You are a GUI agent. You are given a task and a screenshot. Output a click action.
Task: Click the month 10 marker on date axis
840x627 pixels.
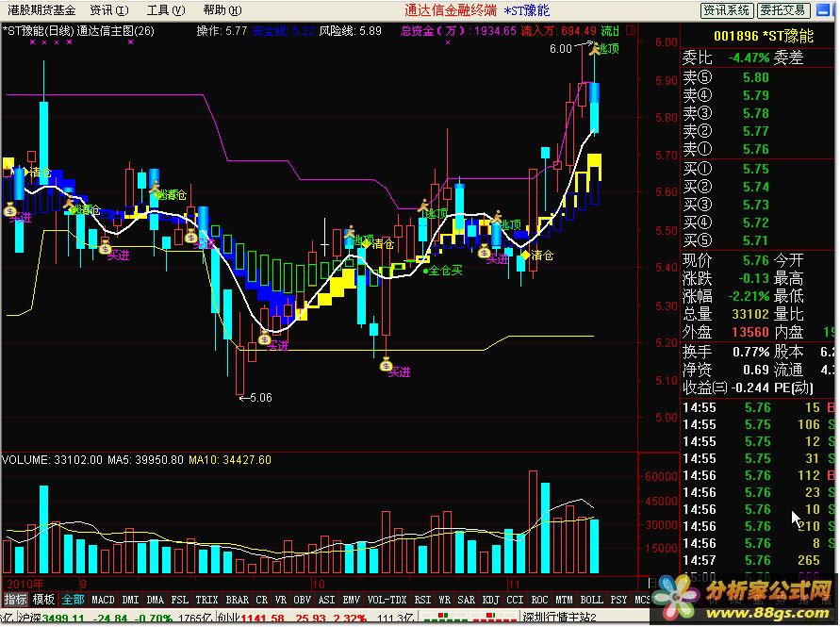(319, 584)
